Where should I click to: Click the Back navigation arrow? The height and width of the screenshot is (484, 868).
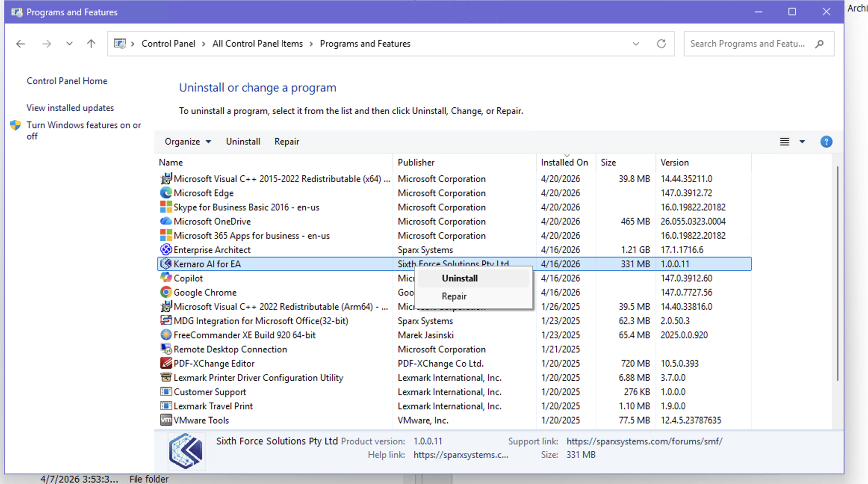pyautogui.click(x=21, y=44)
